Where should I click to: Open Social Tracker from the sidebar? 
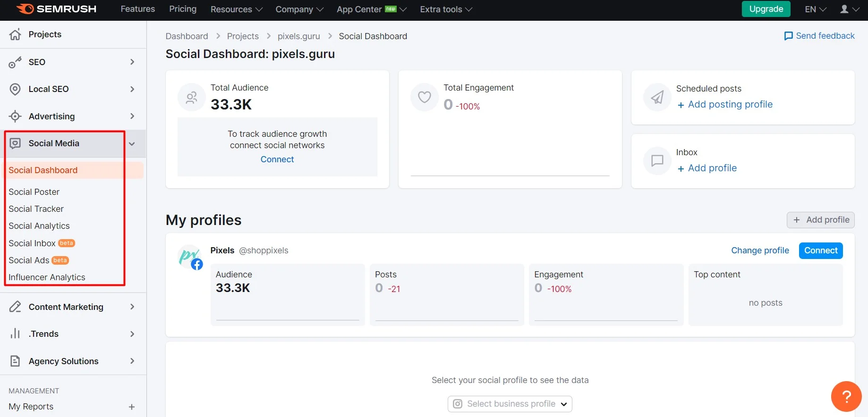click(x=36, y=209)
